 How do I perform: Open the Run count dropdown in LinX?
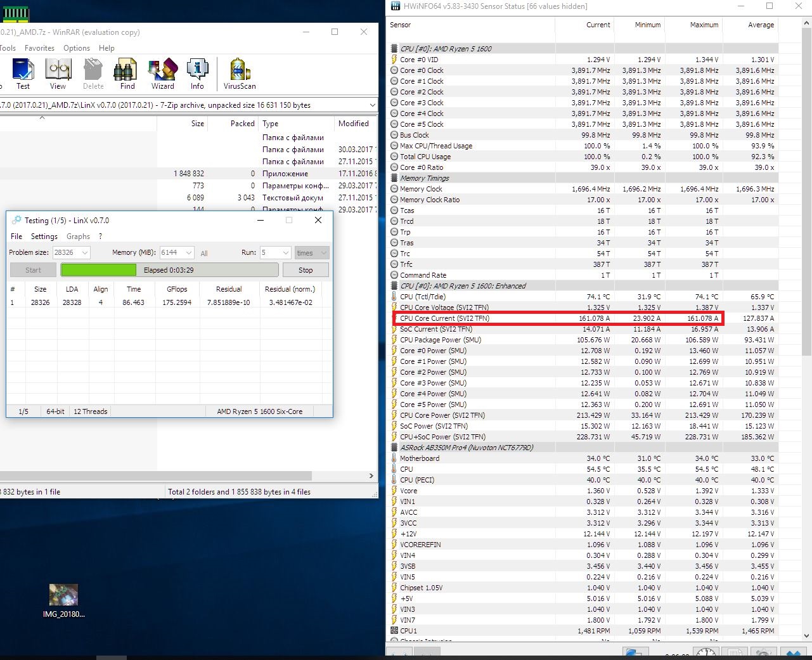pos(286,253)
